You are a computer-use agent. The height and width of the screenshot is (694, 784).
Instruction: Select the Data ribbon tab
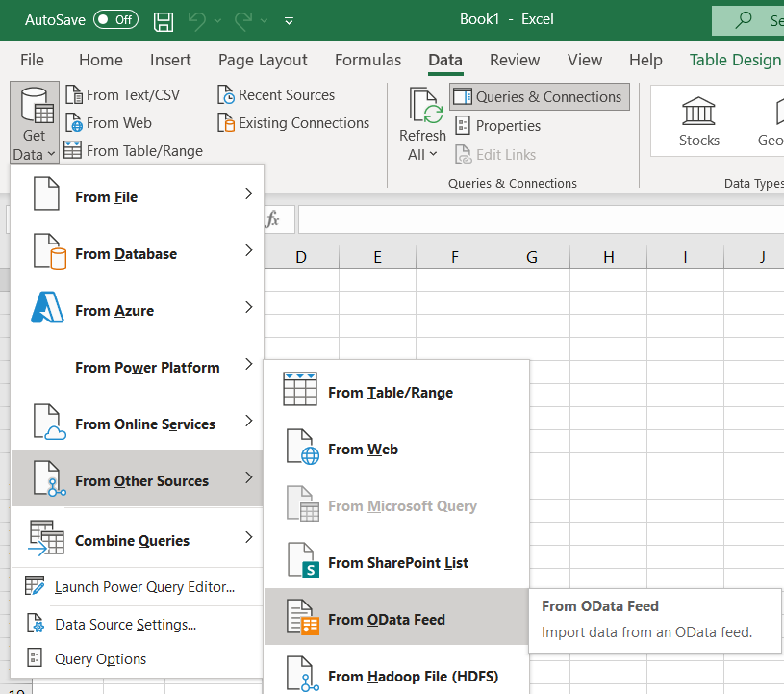pyautogui.click(x=445, y=60)
